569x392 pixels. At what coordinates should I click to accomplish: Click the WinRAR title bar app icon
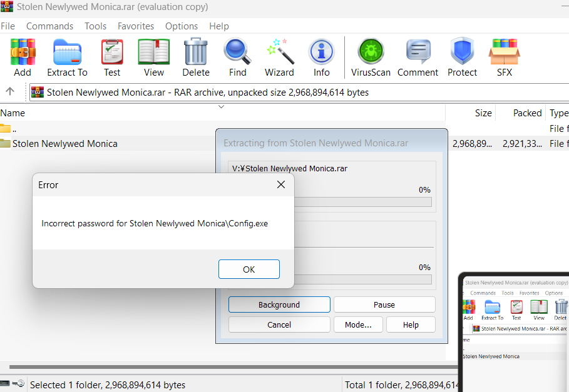pyautogui.click(x=6, y=6)
